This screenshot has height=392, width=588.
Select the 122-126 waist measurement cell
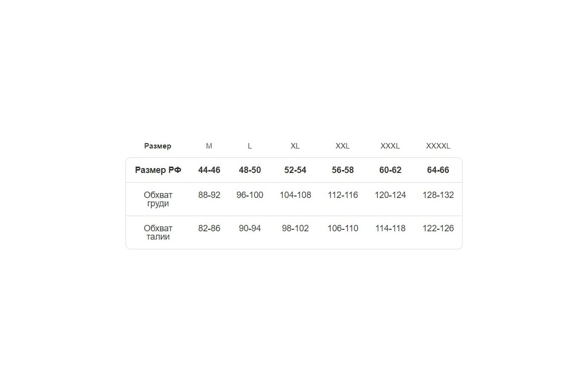pyautogui.click(x=438, y=228)
